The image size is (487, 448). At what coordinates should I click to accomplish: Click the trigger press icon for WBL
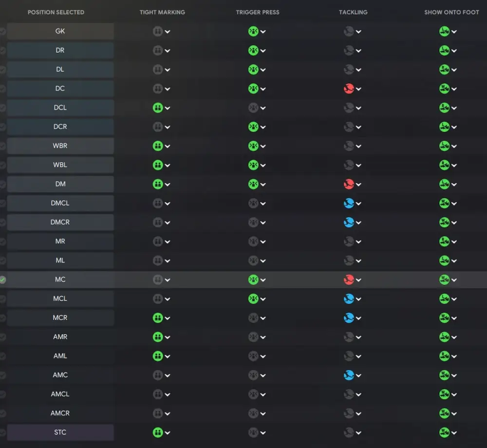click(253, 165)
